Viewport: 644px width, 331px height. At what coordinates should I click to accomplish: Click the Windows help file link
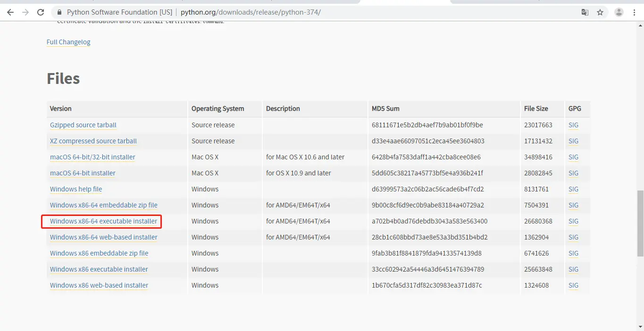(x=75, y=189)
